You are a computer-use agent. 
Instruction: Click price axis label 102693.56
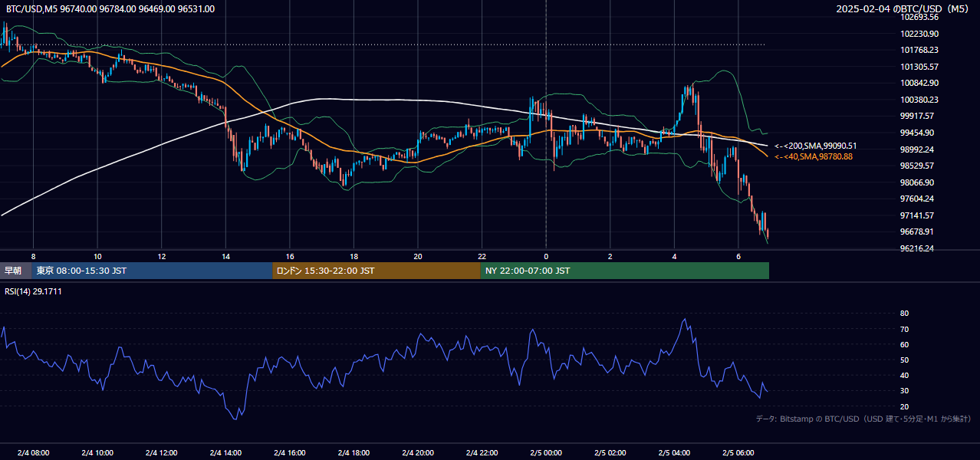919,17
